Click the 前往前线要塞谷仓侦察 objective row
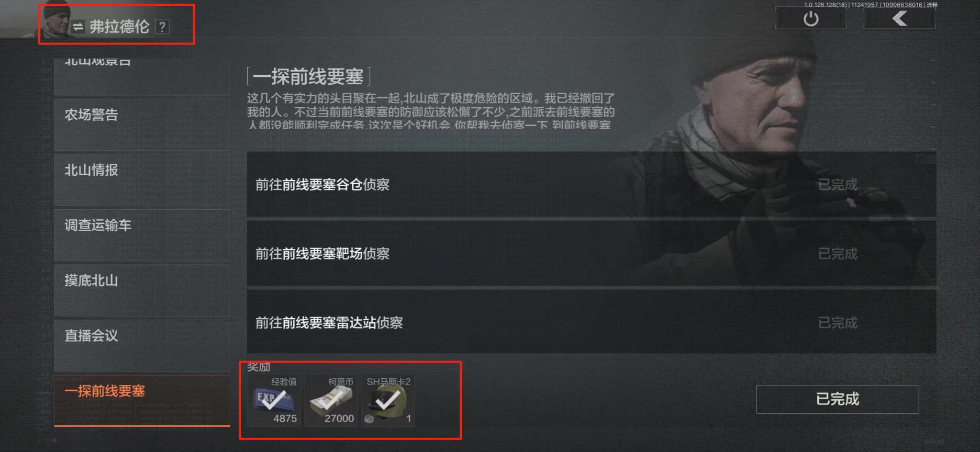Screen dimensions: 980x452 pyautogui.click(x=591, y=184)
